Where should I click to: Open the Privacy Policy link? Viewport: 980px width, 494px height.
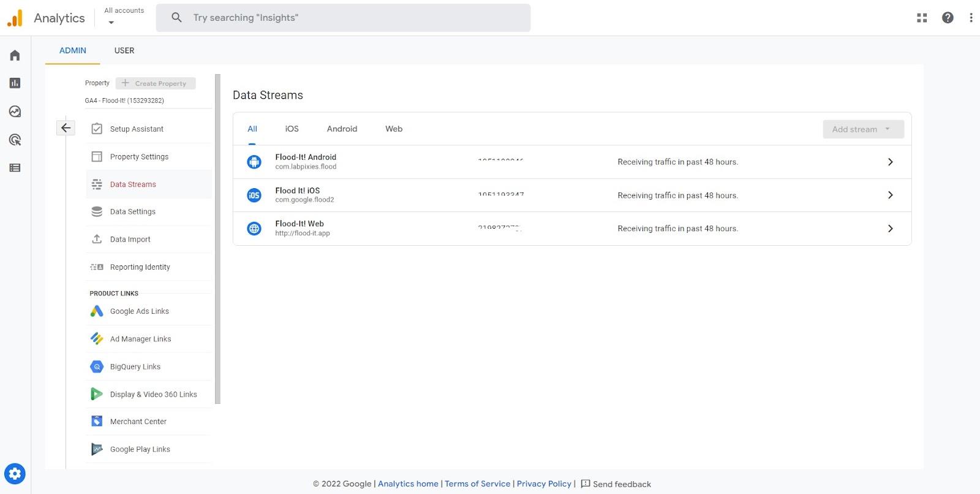544,484
